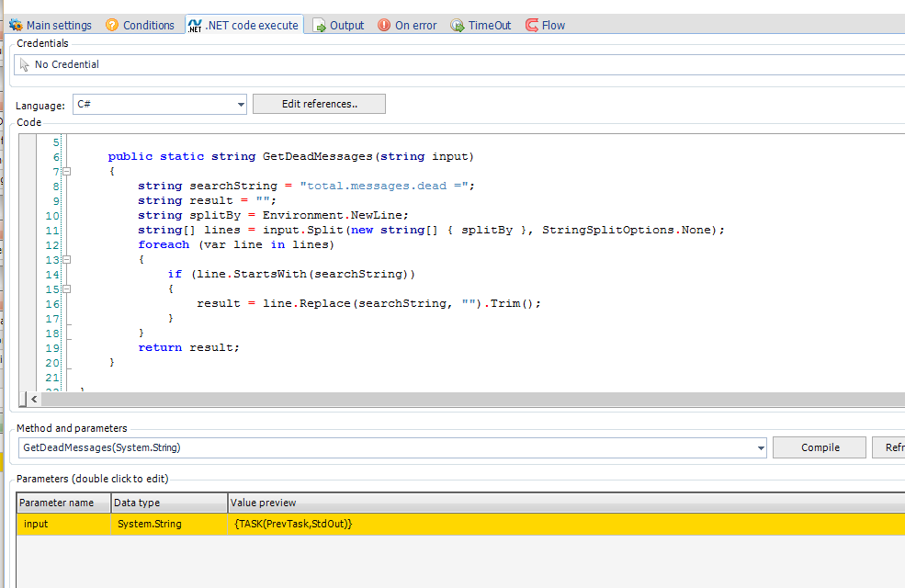The height and width of the screenshot is (588, 905).
Task: Open the Language C# dropdown
Action: point(241,105)
